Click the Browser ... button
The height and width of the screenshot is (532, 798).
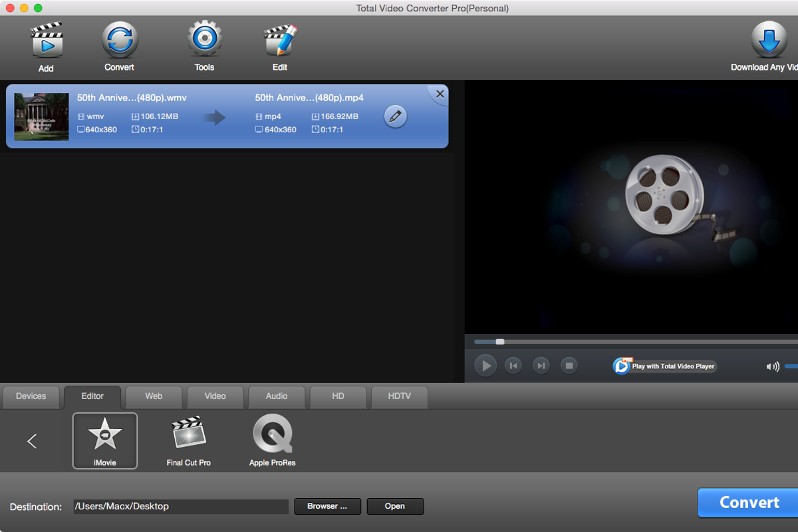point(327,506)
